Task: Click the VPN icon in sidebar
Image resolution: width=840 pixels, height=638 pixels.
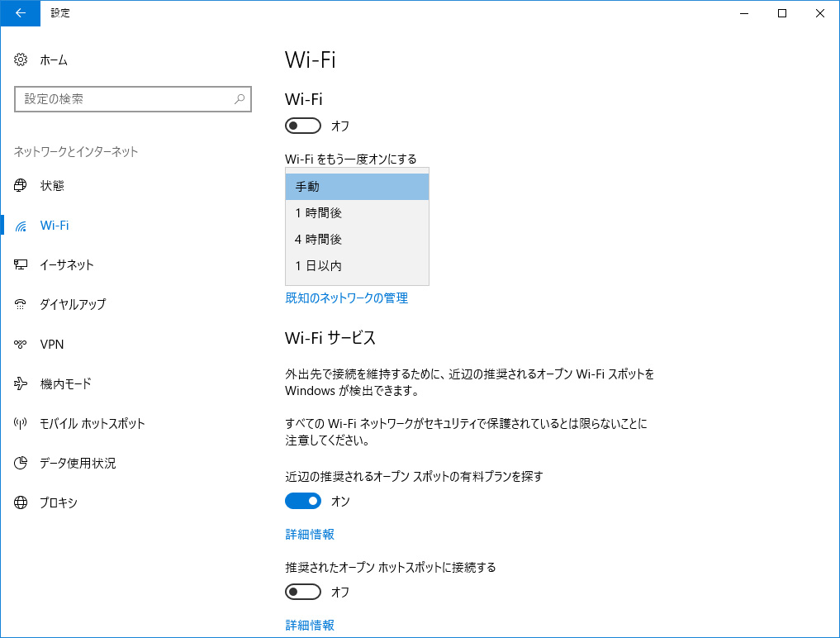Action: pyautogui.click(x=21, y=345)
